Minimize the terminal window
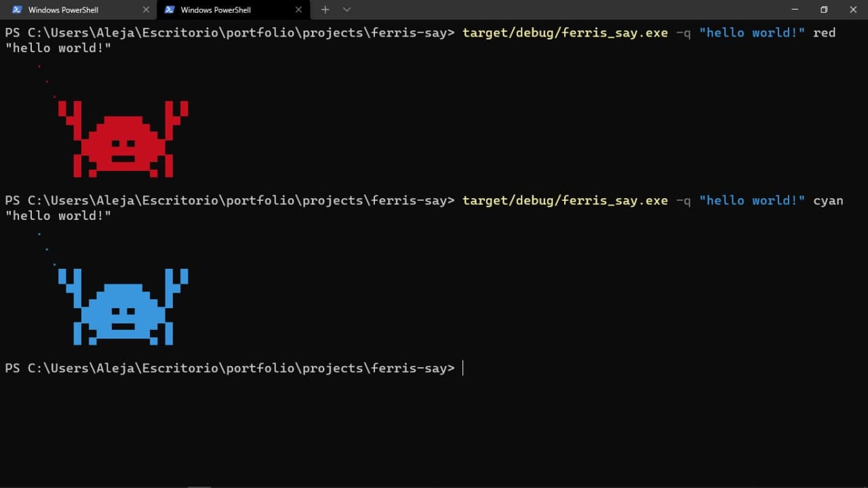 [x=794, y=10]
